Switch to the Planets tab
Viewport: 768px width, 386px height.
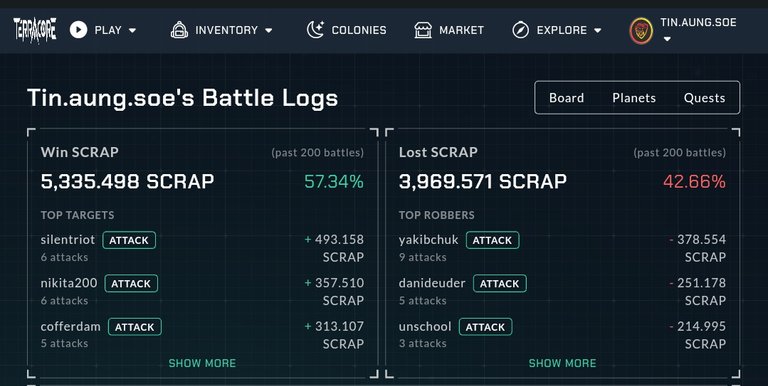(634, 98)
